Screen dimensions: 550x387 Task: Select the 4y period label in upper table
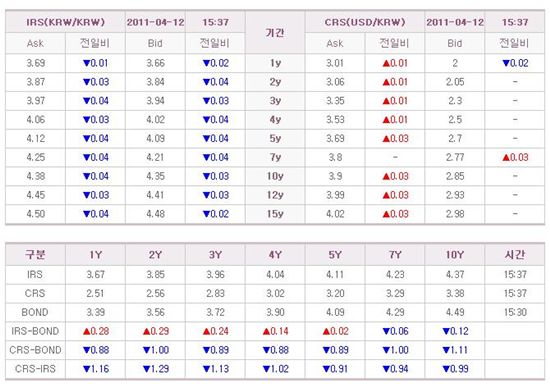point(275,120)
